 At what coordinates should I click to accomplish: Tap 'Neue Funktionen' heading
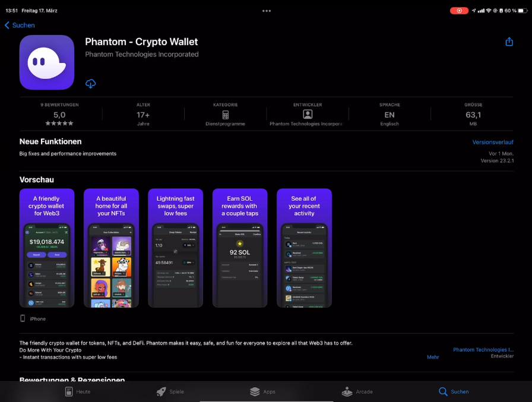pos(50,141)
